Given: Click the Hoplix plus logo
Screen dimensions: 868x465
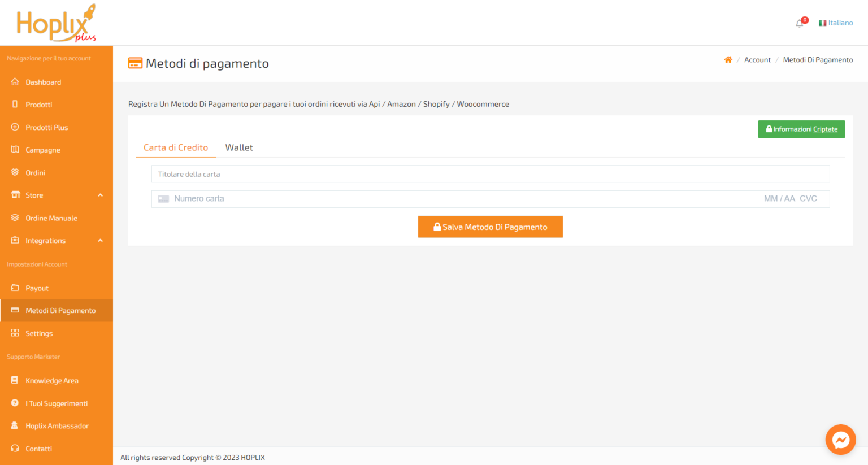Looking at the screenshot, I should click(x=56, y=23).
